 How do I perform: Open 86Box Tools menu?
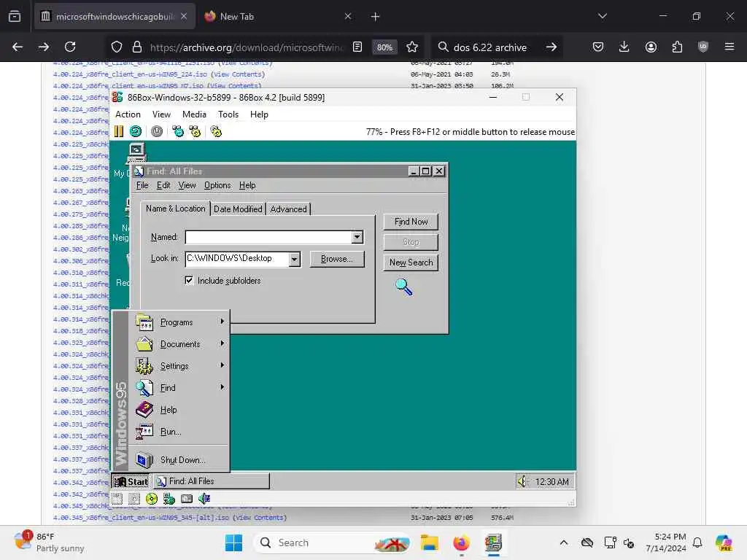(x=228, y=114)
